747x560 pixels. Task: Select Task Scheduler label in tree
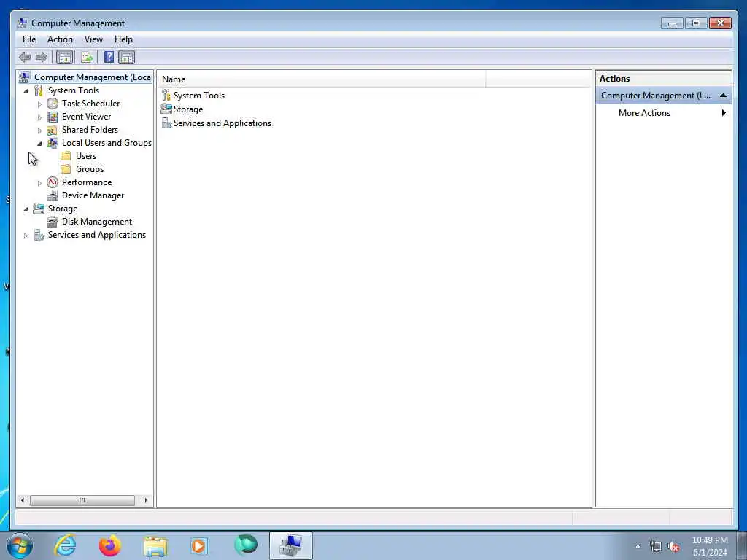coord(90,104)
